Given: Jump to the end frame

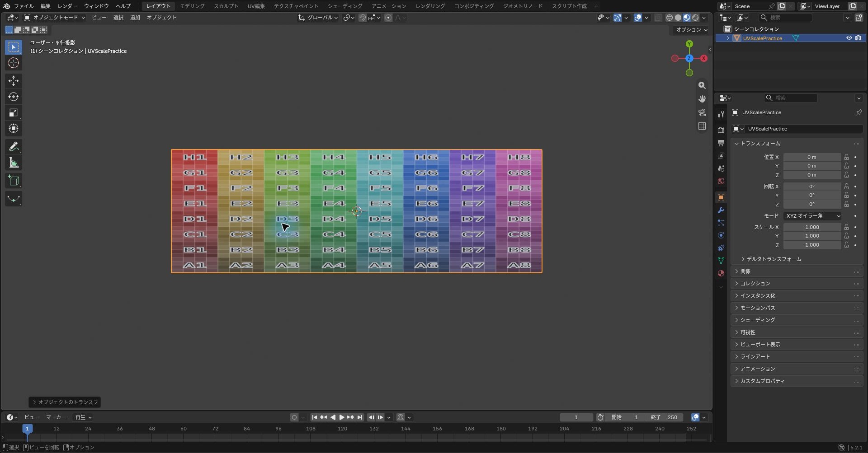Looking at the screenshot, I should pyautogui.click(x=360, y=417).
